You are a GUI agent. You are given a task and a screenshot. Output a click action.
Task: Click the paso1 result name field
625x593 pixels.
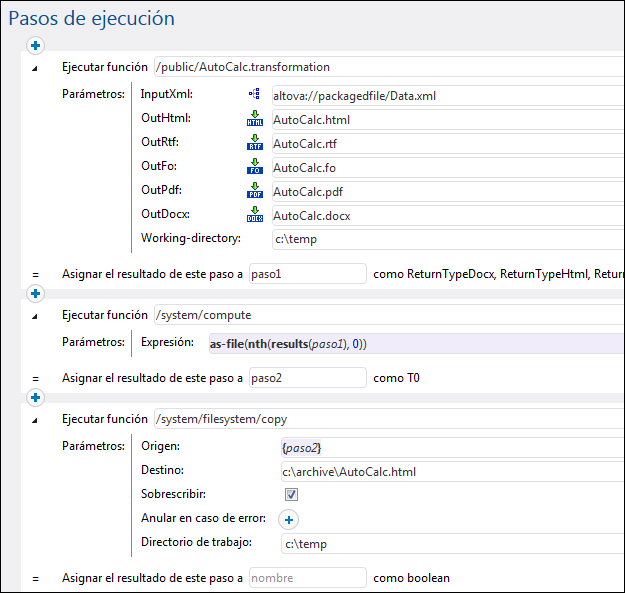pyautogui.click(x=307, y=273)
